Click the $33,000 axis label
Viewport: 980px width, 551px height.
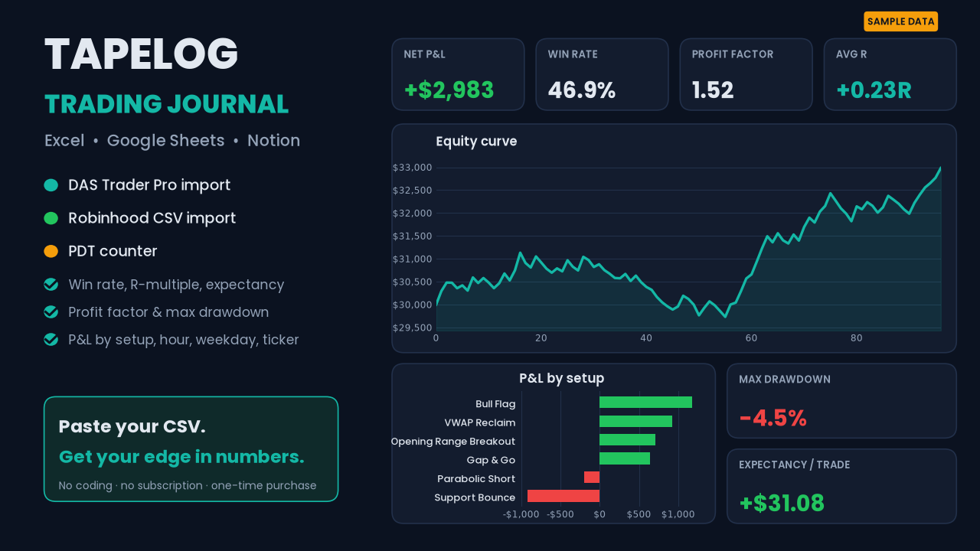[413, 168]
